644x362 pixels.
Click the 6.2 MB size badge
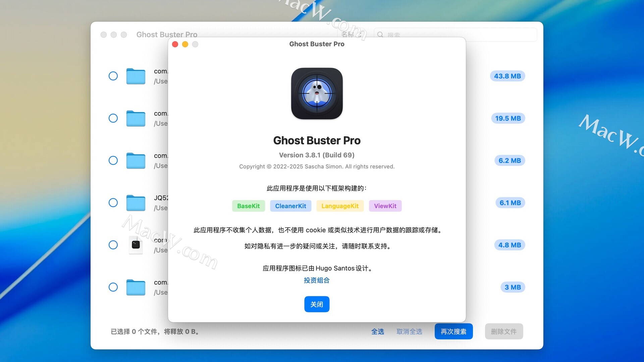(509, 161)
